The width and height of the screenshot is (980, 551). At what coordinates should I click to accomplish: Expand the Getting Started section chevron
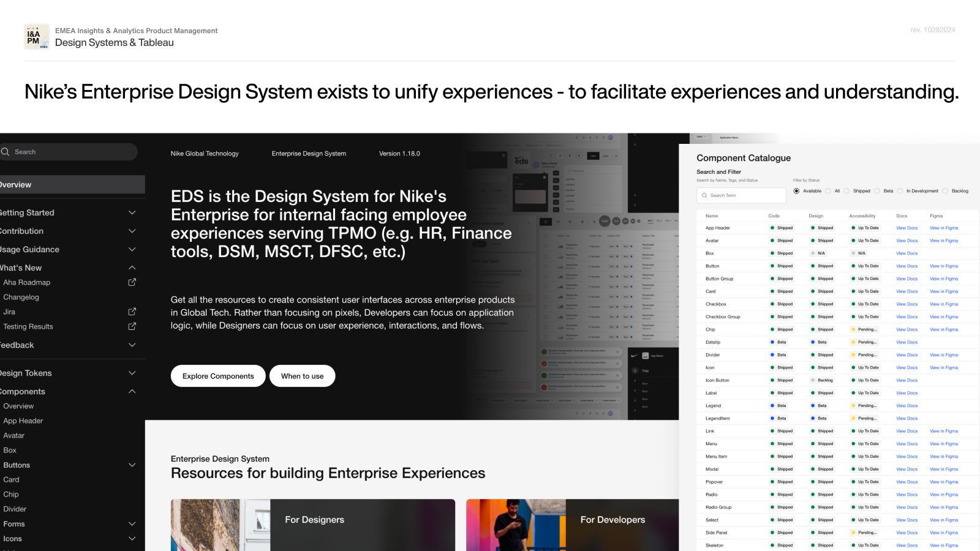point(132,212)
